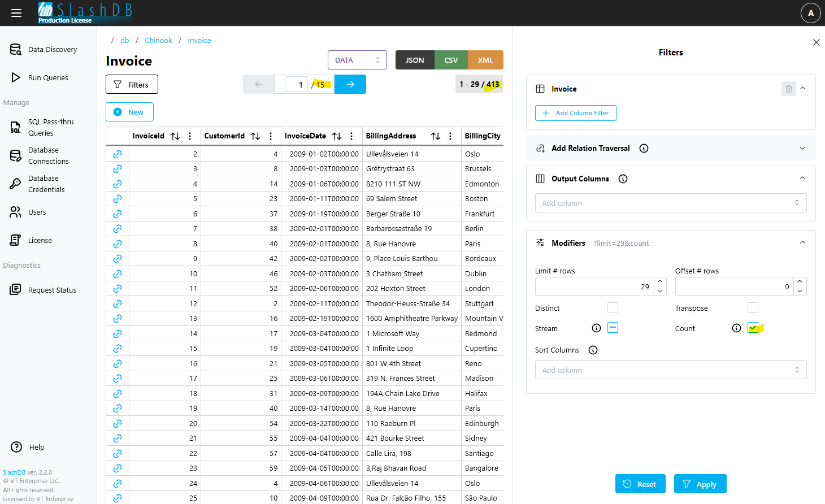Open InvoiceDate column options menu
The height and width of the screenshot is (504, 825).
[x=351, y=136]
